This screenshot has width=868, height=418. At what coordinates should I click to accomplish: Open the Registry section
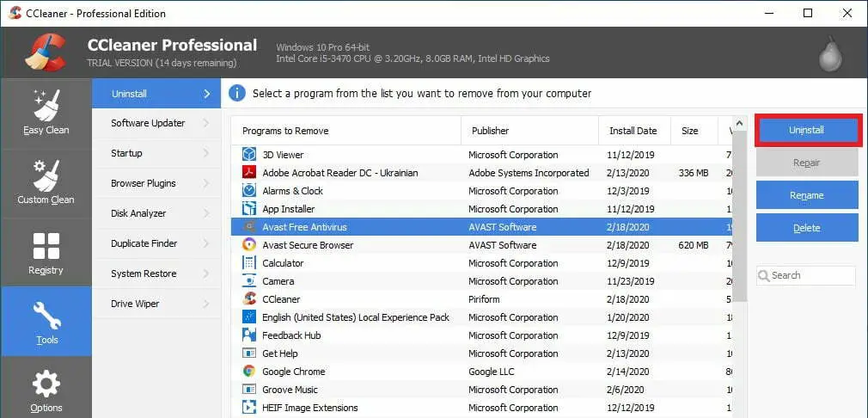coord(46,252)
